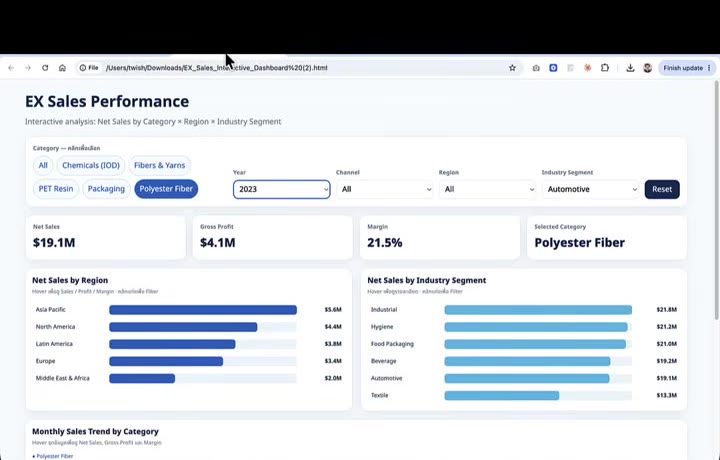
Task: Click the Polyester Fiber legend entry
Action: click(53, 456)
